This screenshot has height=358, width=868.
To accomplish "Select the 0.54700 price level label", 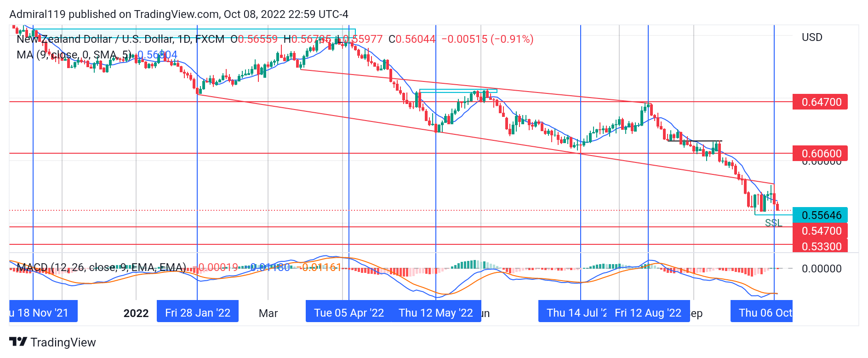I will (x=820, y=231).
